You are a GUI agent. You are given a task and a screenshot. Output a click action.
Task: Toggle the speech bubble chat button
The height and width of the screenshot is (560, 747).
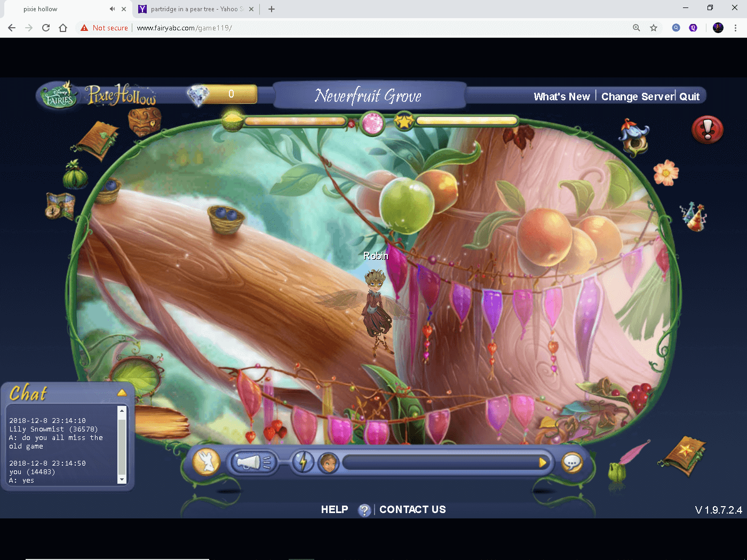(571, 462)
